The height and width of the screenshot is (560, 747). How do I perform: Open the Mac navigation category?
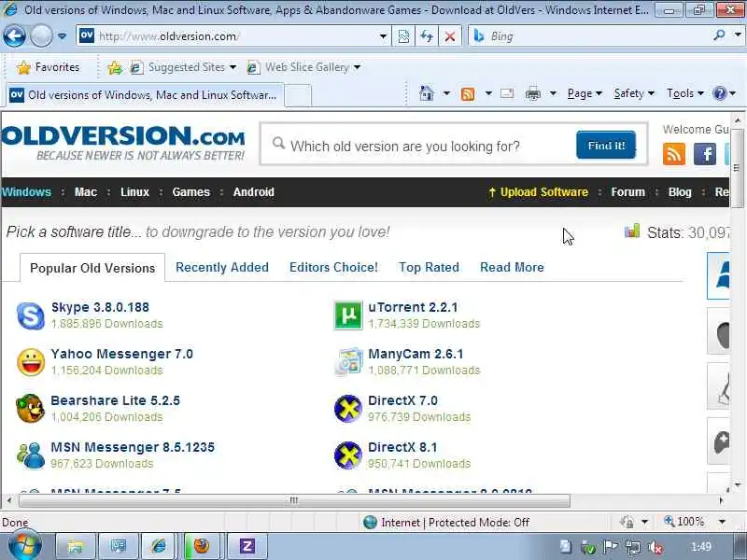pyautogui.click(x=86, y=192)
